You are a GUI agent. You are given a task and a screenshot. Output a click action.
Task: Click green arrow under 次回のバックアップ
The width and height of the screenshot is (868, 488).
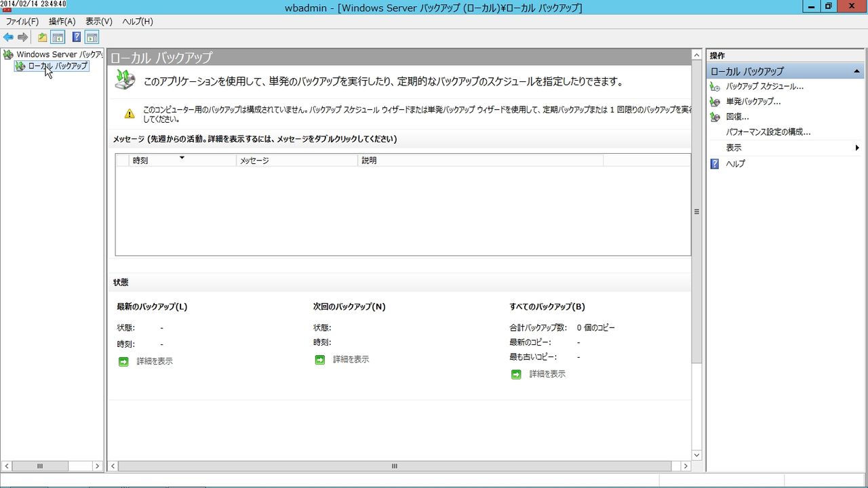coord(320,360)
